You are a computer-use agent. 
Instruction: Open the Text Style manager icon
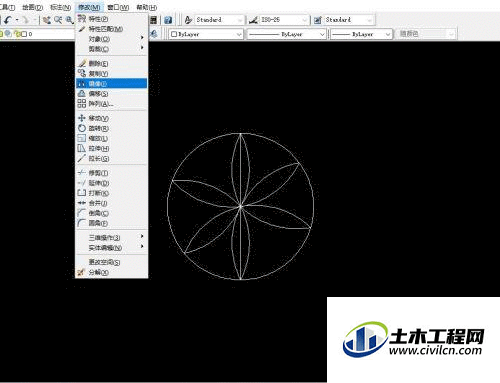coord(188,20)
